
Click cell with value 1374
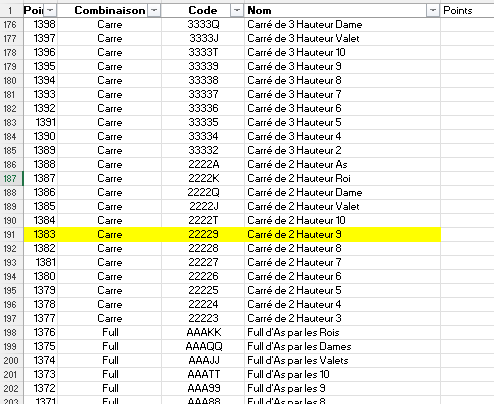(41, 361)
